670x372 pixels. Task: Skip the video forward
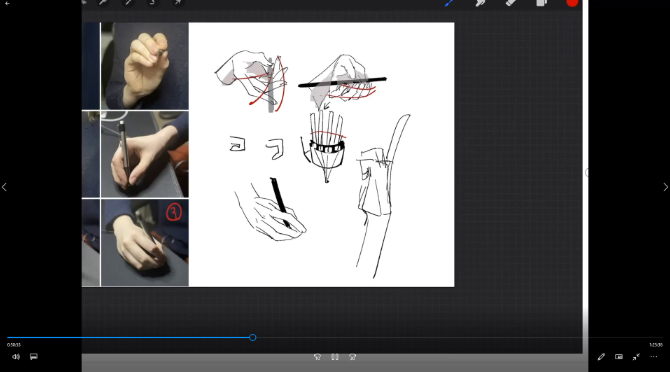point(353,357)
